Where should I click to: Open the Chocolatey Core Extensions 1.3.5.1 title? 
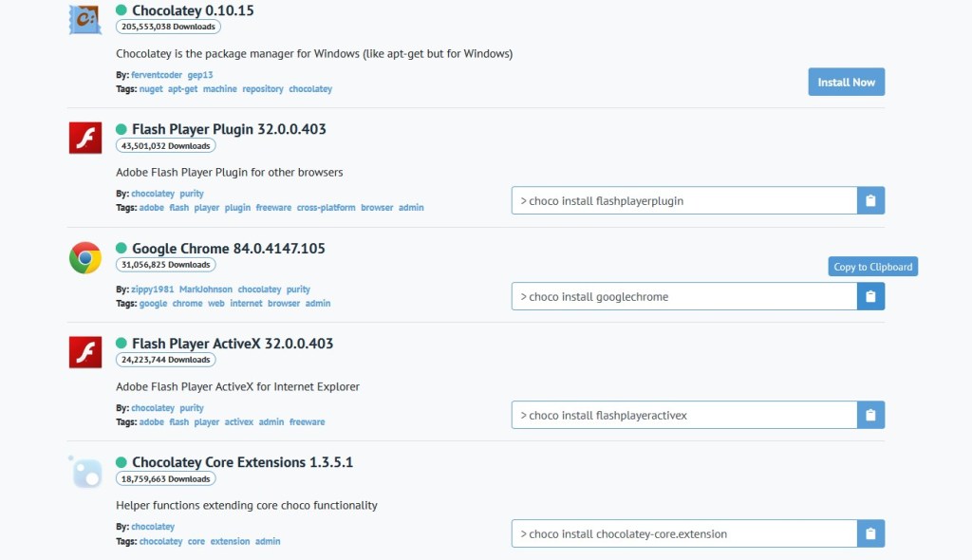click(242, 462)
